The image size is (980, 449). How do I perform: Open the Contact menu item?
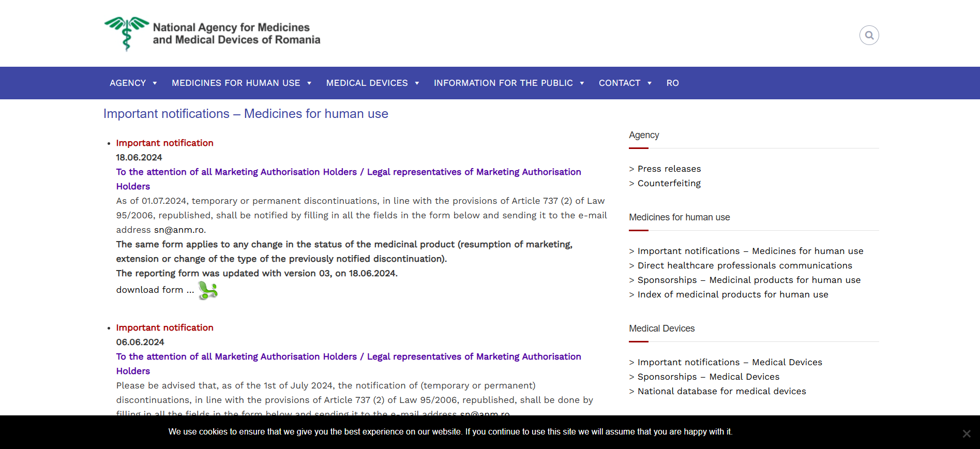click(x=620, y=83)
